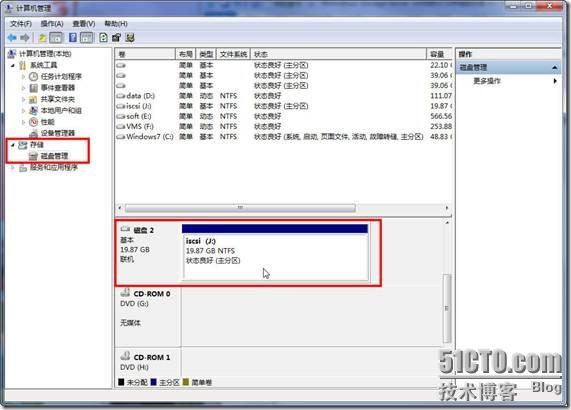Click the drive icon beside Windows7 (C:)
571x410 pixels.
pos(121,137)
